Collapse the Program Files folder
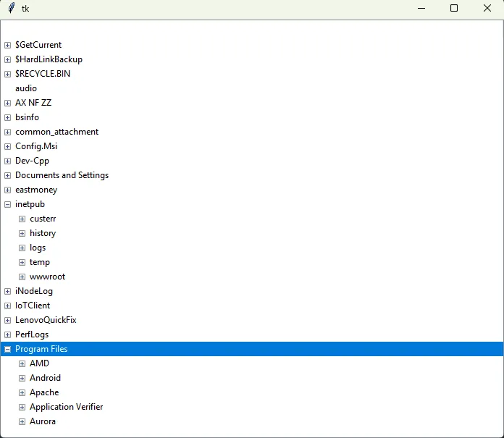 coord(7,349)
